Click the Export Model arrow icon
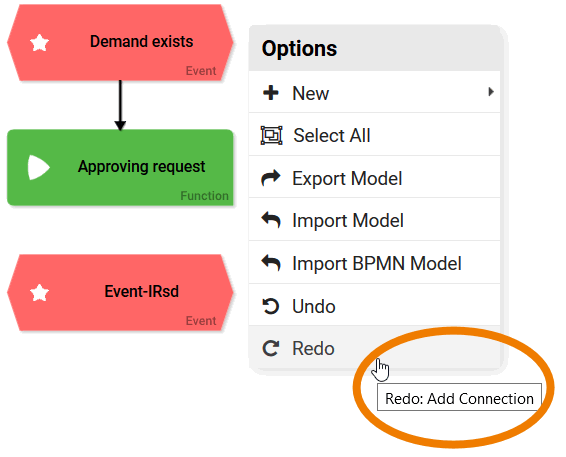 [271, 178]
